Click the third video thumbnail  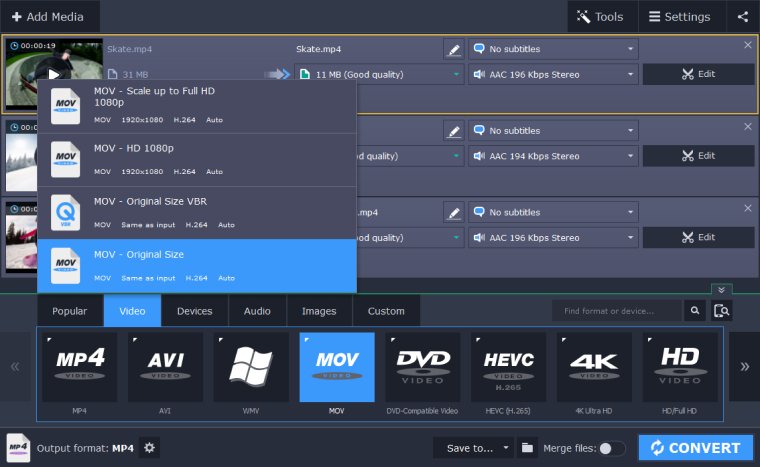[x=21, y=237]
